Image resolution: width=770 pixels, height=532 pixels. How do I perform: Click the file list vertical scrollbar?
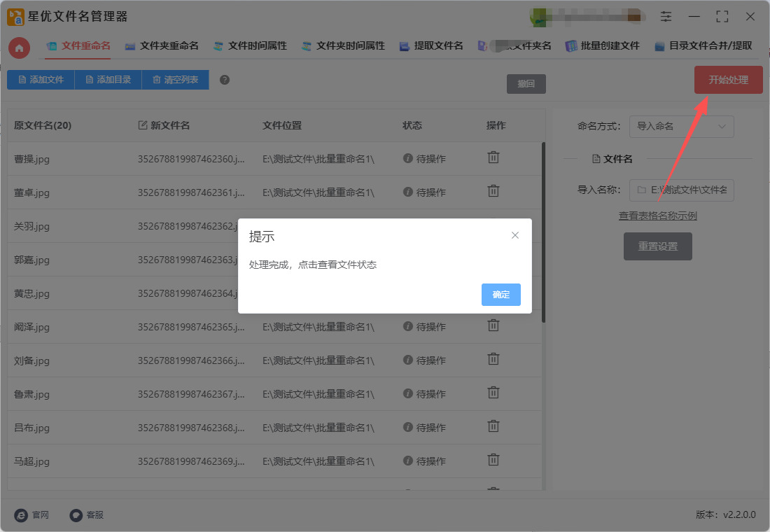543,231
